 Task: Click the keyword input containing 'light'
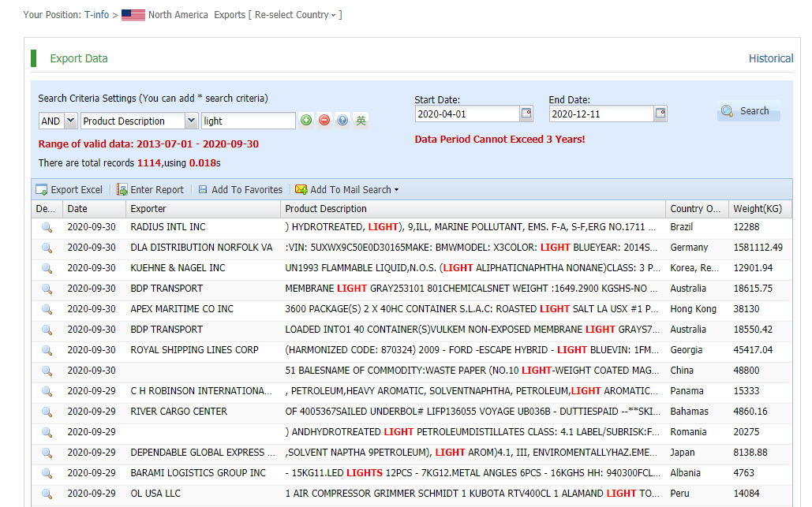[x=248, y=121]
